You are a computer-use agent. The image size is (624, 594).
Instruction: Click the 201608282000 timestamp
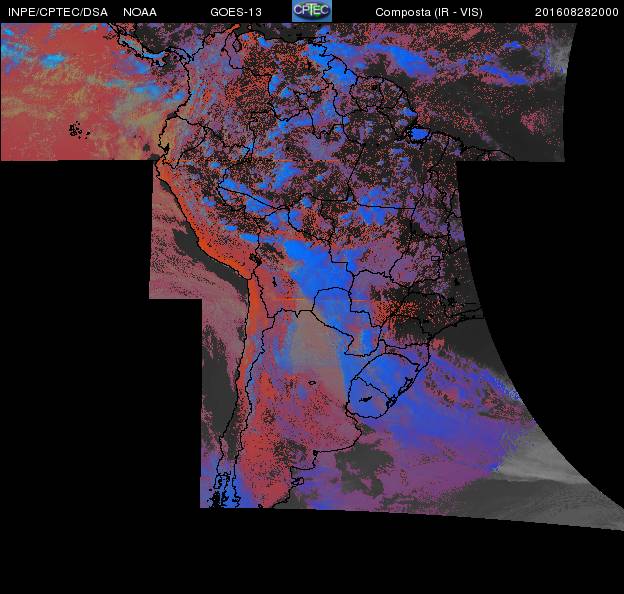[x=577, y=12]
